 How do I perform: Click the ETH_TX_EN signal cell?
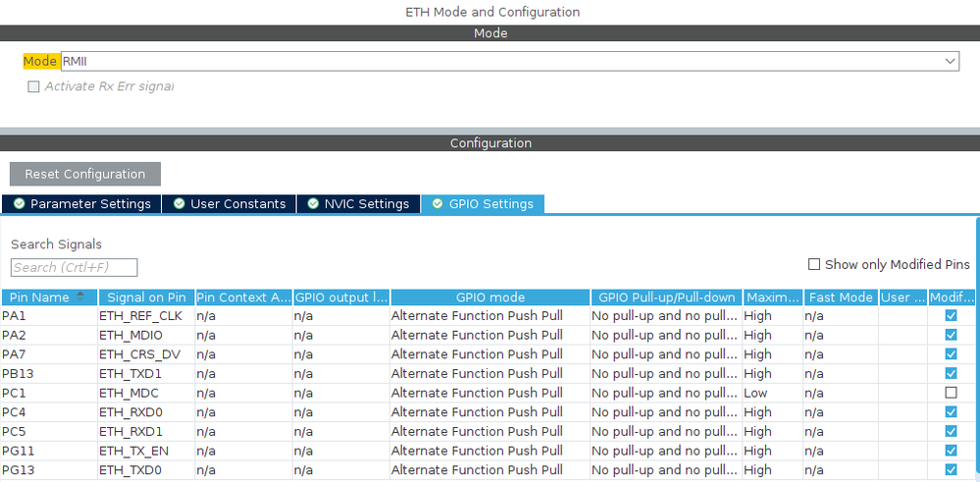(146, 451)
